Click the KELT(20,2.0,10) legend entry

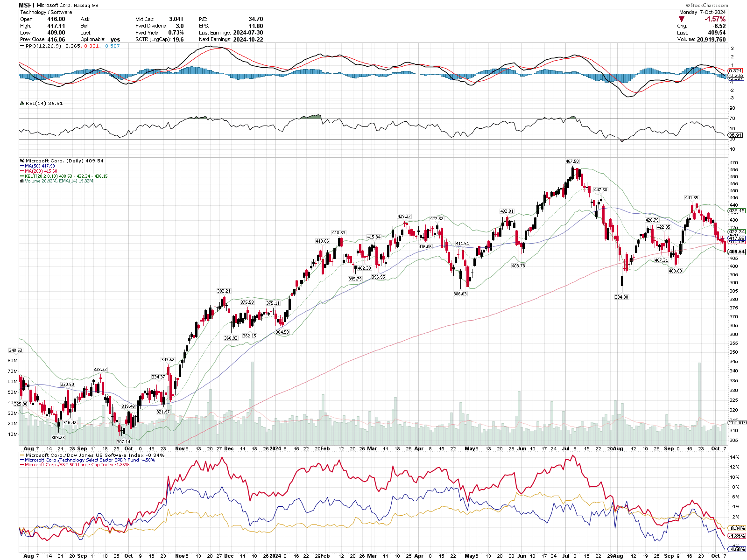66,176
